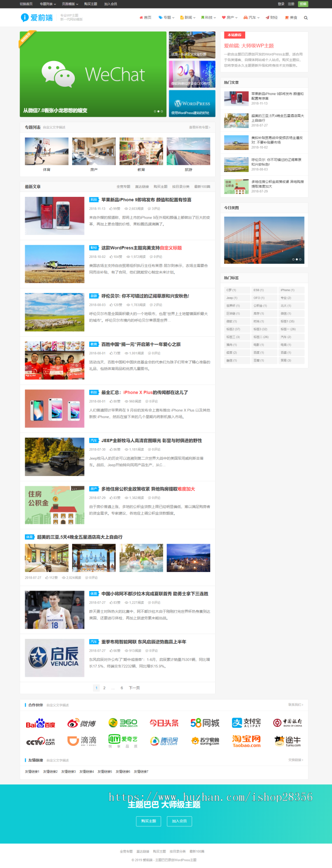Open hot article 超美的三亚 in sidebar
This screenshot has width=332, height=868.
click(278, 118)
